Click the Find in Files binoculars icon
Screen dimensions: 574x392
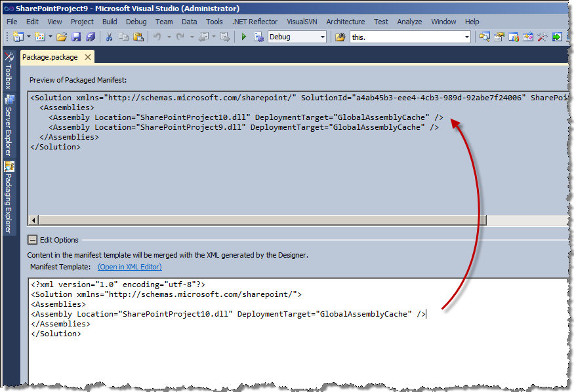[x=340, y=37]
